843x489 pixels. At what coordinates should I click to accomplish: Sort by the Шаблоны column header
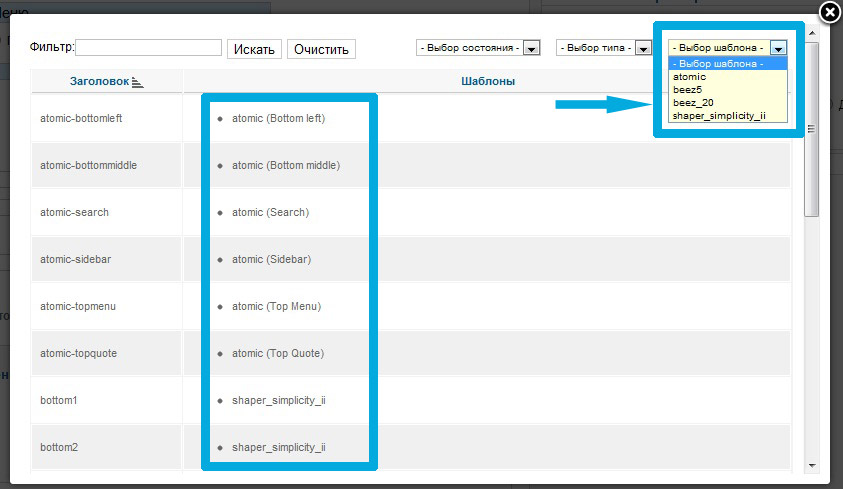(x=487, y=81)
